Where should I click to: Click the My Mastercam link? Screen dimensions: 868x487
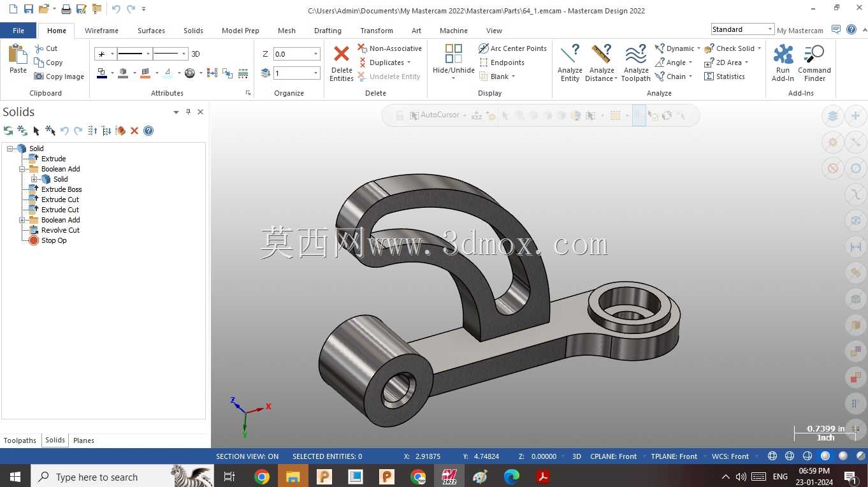pos(800,31)
